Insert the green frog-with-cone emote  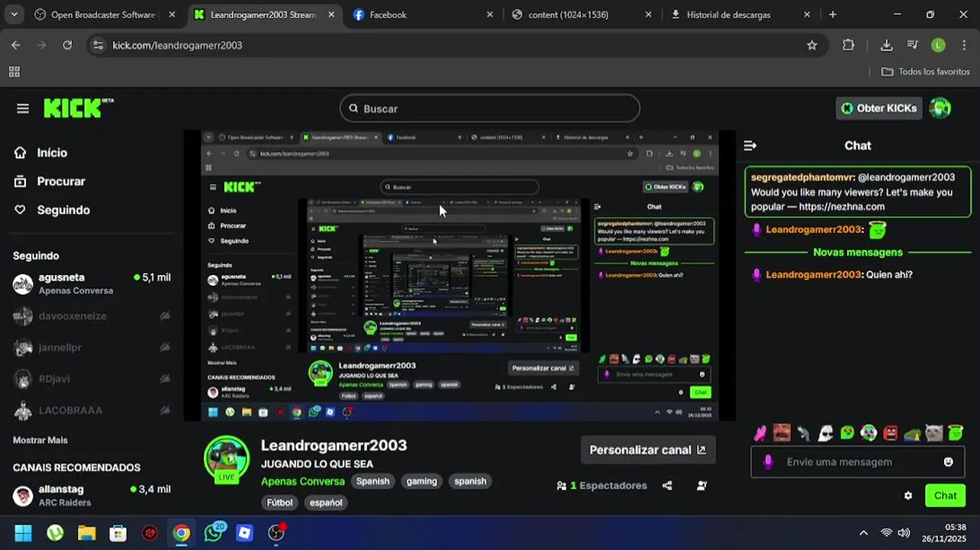click(913, 435)
